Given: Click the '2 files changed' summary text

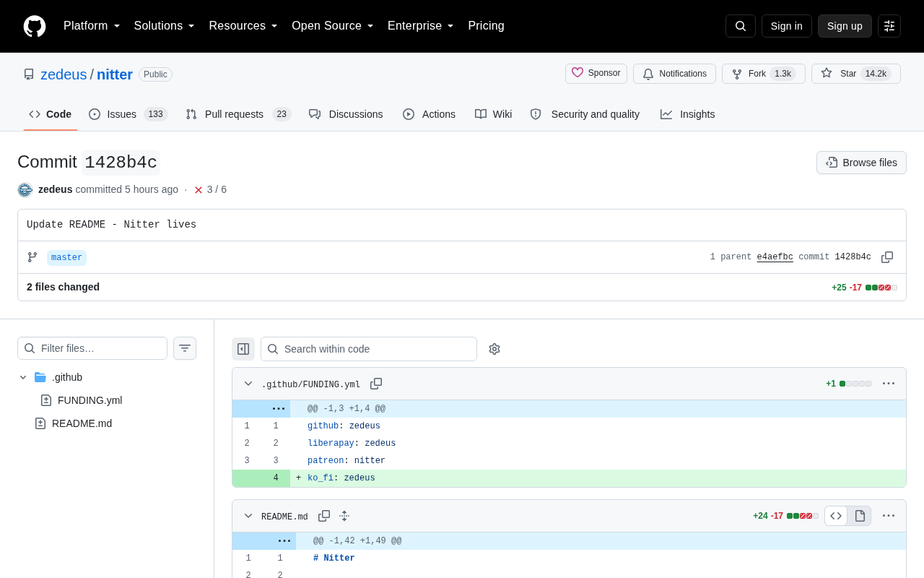Looking at the screenshot, I should tap(63, 287).
